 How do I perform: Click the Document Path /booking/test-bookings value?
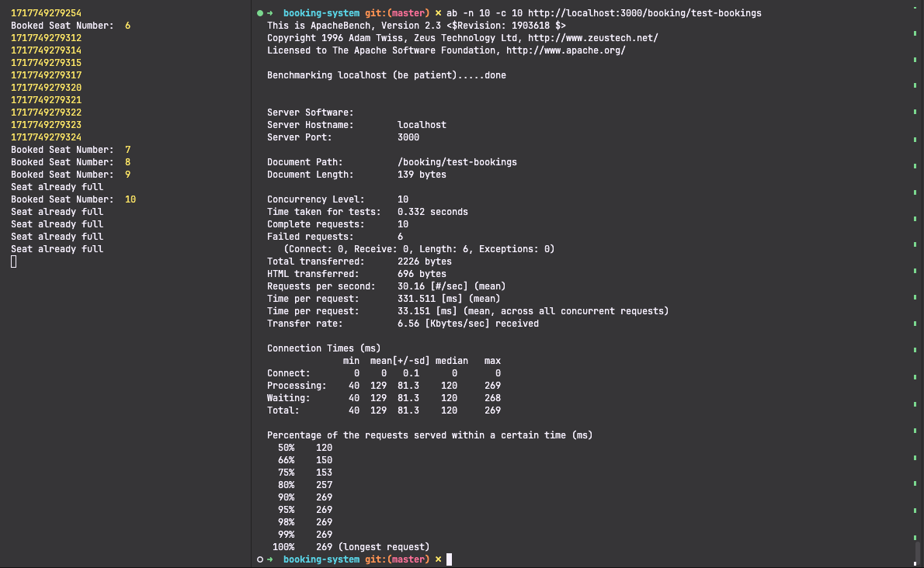pyautogui.click(x=457, y=162)
